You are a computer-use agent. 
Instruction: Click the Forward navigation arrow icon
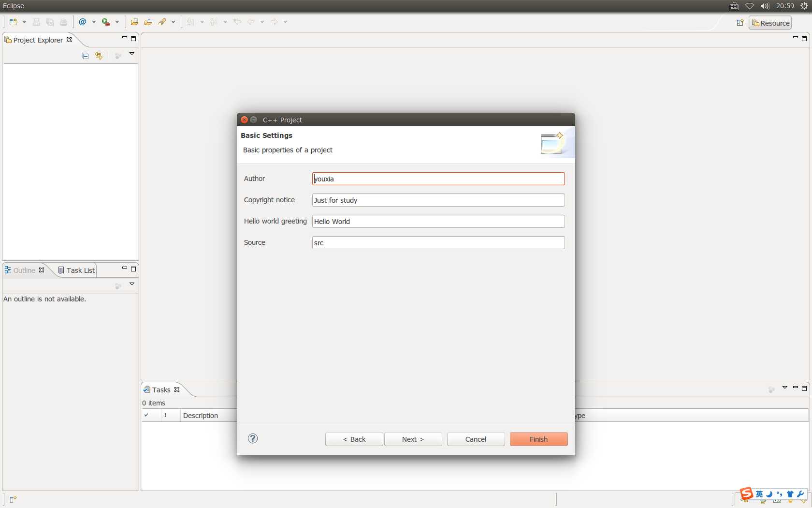[274, 22]
